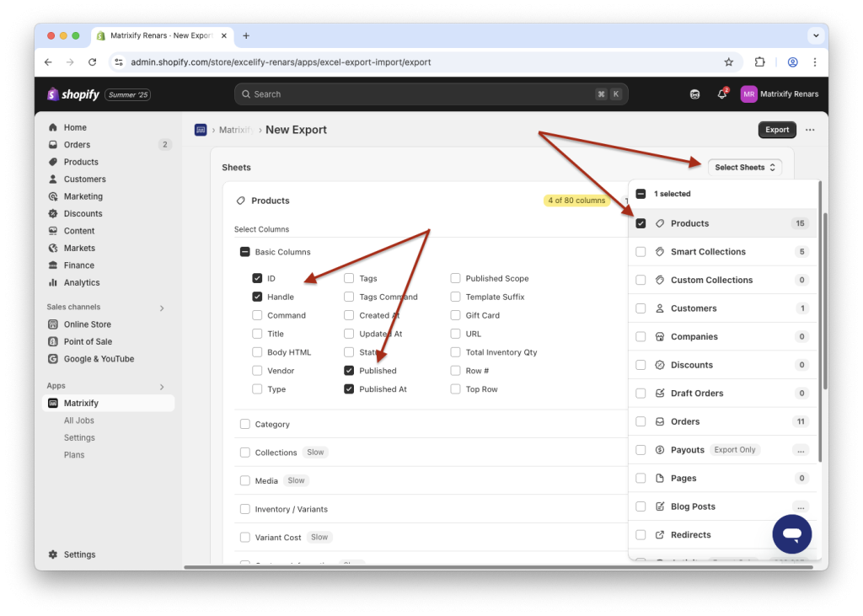The image size is (863, 616).
Task: Switch to the Matrixify Renars browser tab
Action: point(161,35)
